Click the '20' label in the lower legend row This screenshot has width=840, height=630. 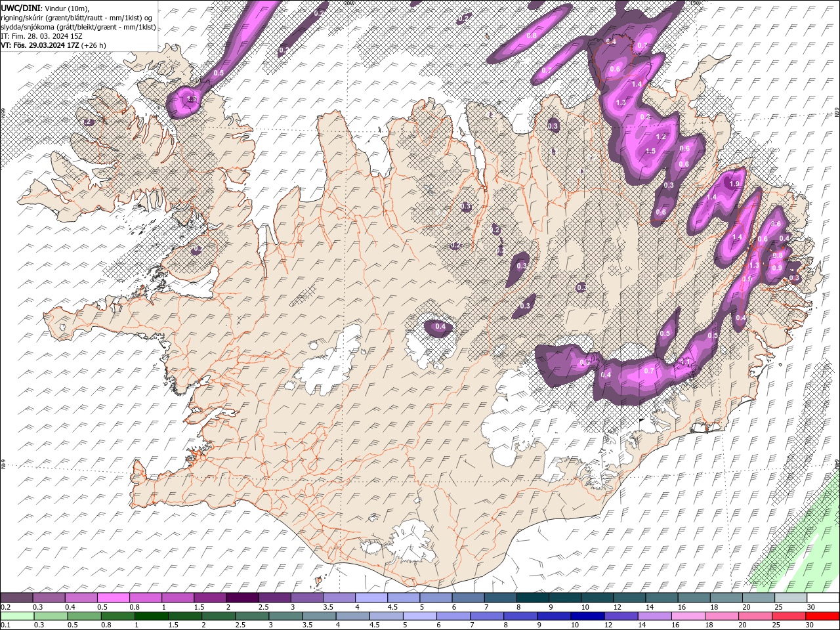742,625
